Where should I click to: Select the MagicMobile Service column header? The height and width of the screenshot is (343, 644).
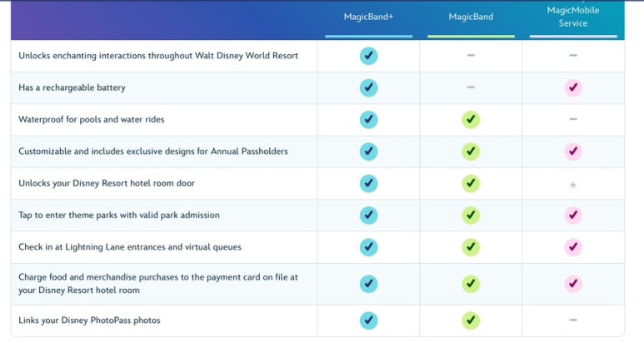(x=573, y=17)
